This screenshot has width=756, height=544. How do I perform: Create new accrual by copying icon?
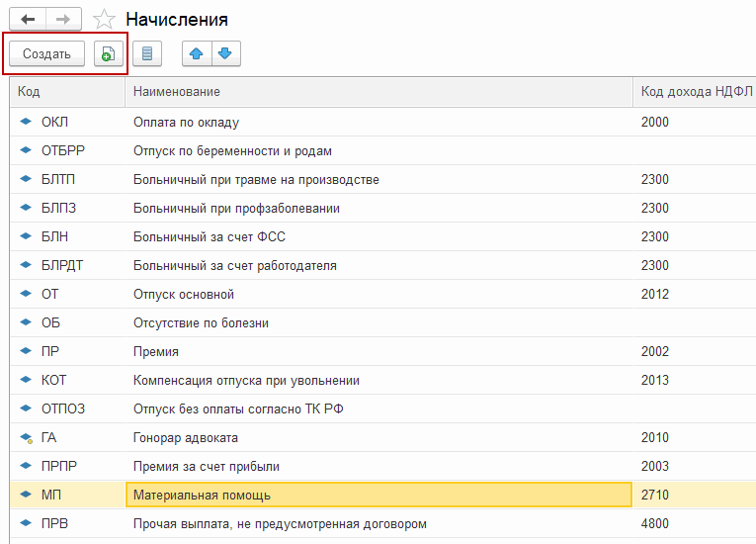(108, 54)
